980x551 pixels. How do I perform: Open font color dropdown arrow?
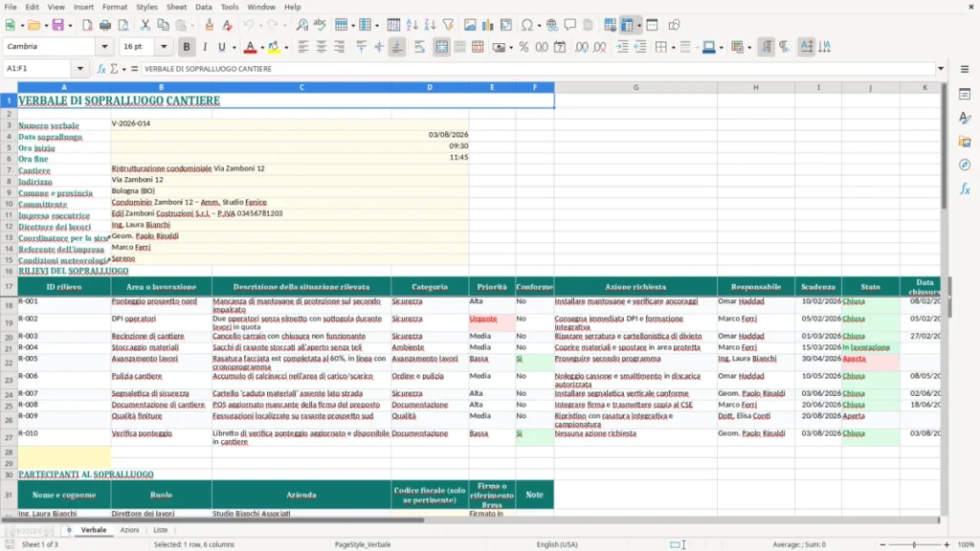click(x=262, y=48)
